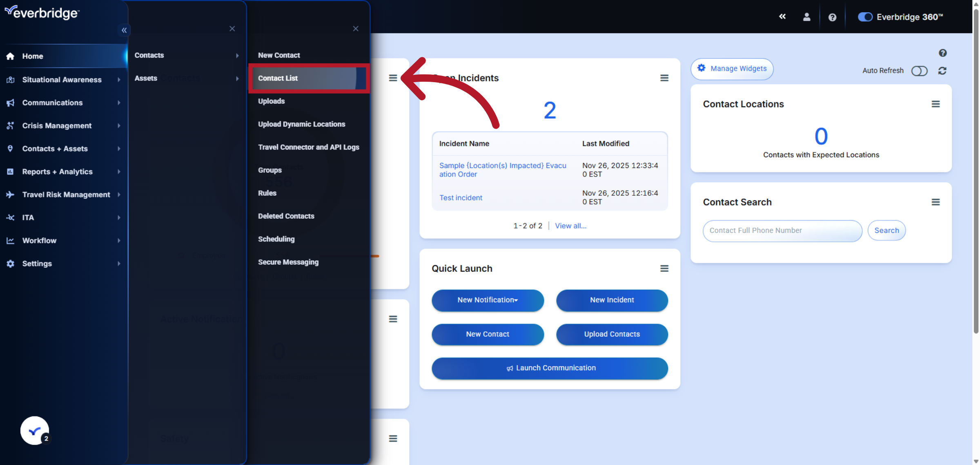Viewport: 980px width, 465px height.
Task: Click the user profile icon
Action: pyautogui.click(x=806, y=17)
